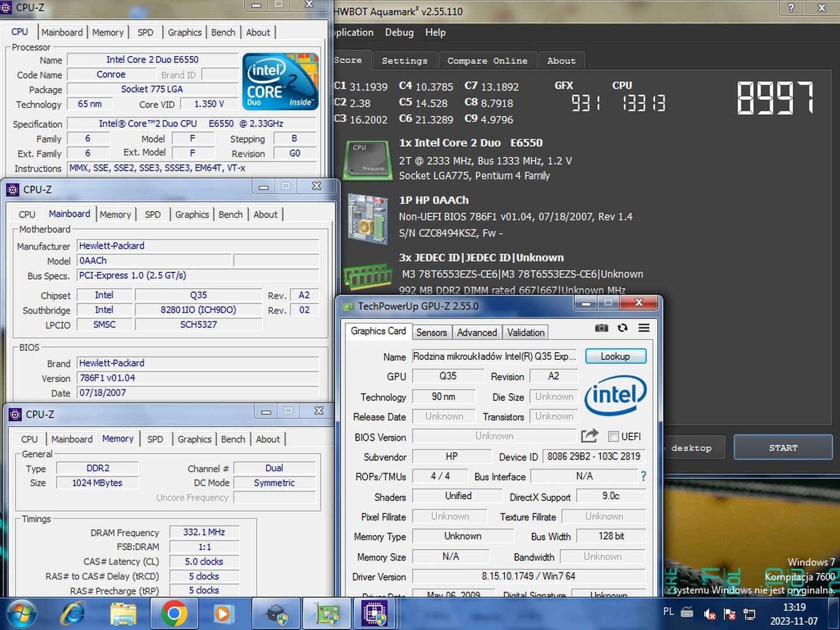Click the SCH5327 LPCIO value in CPU-Z
Viewport: 840px width, 630px height.
[x=198, y=324]
